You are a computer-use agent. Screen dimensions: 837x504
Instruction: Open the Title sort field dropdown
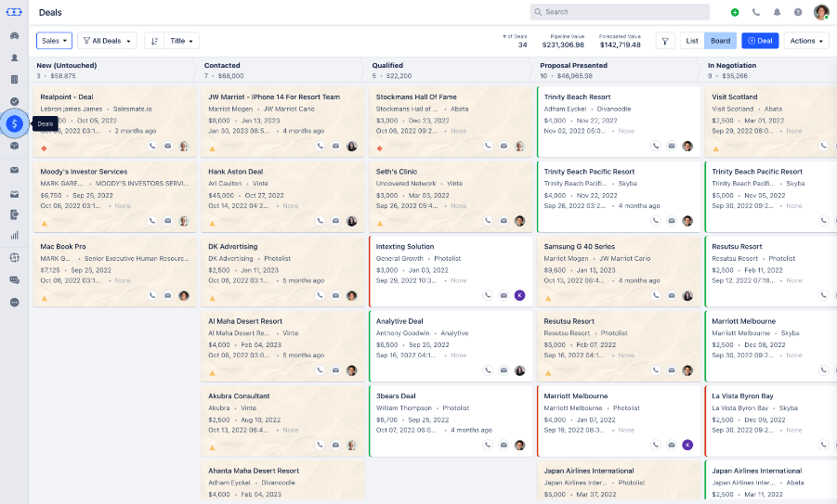coord(181,41)
